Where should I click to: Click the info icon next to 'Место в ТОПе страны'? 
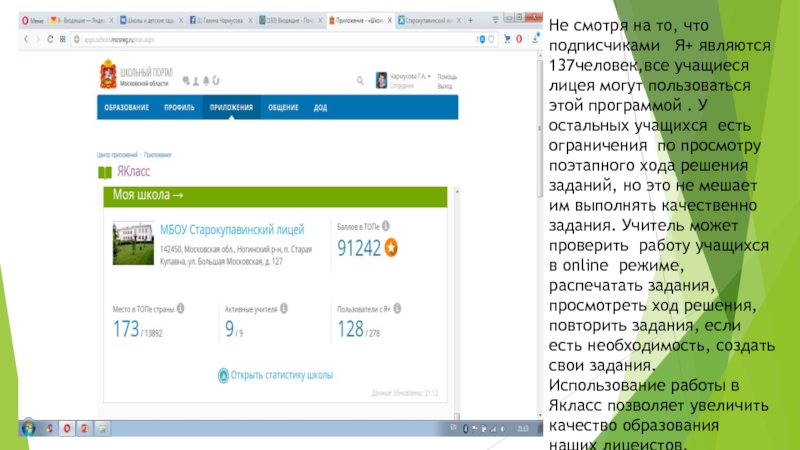tap(181, 308)
